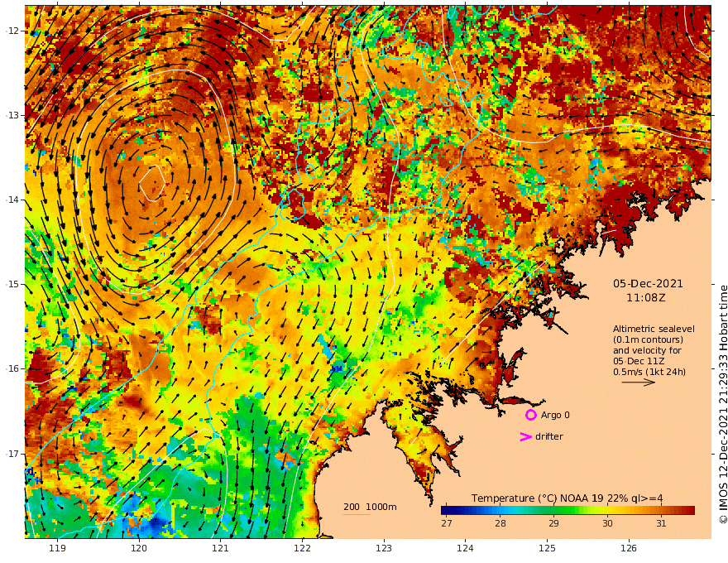
Task: Click the '0.5m/s (1kt 24h)' text
Action: [x=649, y=372]
